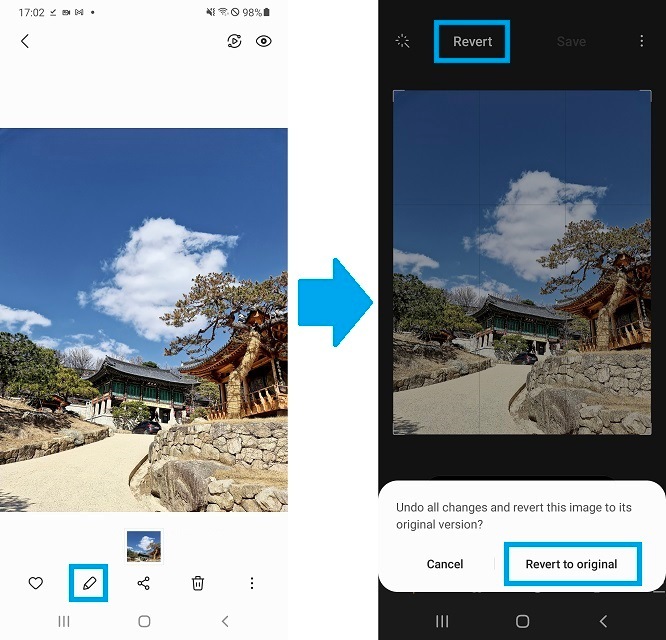Tap navigation back button on editor screen
This screenshot has width=666, height=640.
coord(603,622)
